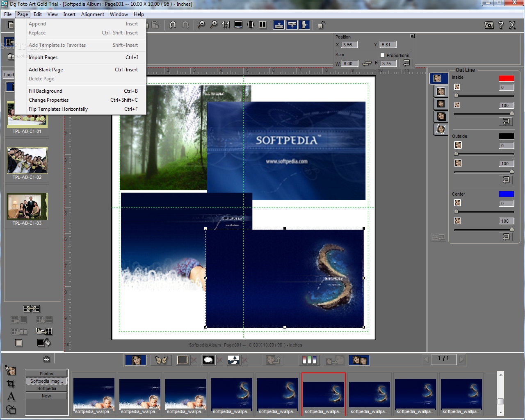This screenshot has height=420, width=525.
Task: Select Change Properties menu entry
Action: point(80,100)
